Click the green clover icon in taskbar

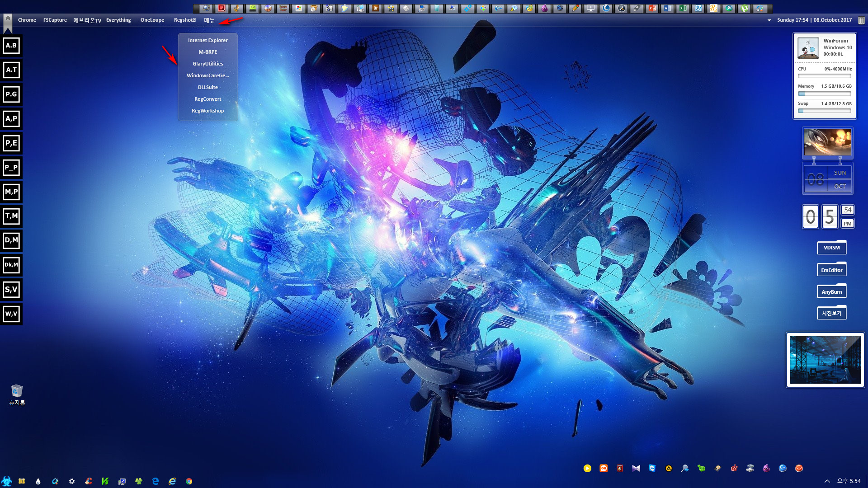[x=139, y=481]
